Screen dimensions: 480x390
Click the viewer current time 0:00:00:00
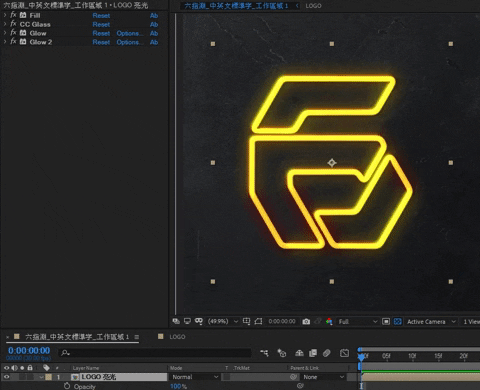click(x=282, y=321)
